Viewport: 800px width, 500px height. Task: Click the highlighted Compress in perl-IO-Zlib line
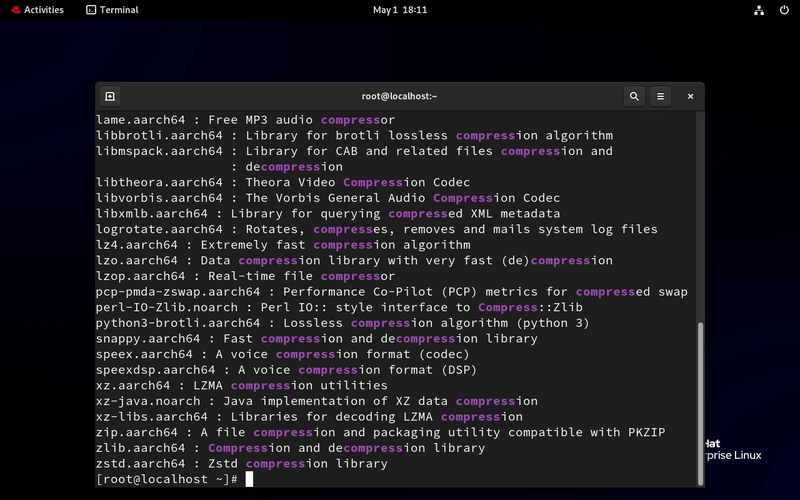(x=508, y=307)
